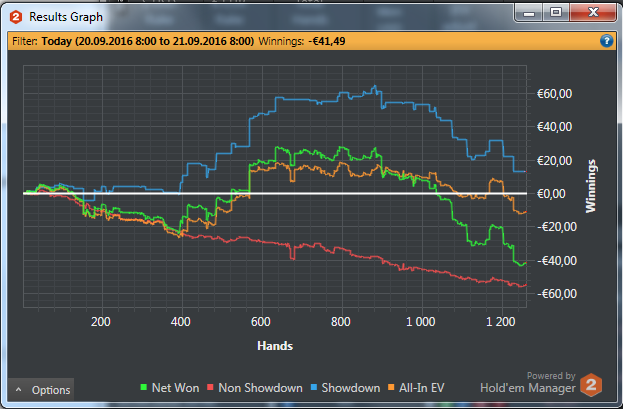
Task: Click the 600 hands axis label
Action: point(261,322)
